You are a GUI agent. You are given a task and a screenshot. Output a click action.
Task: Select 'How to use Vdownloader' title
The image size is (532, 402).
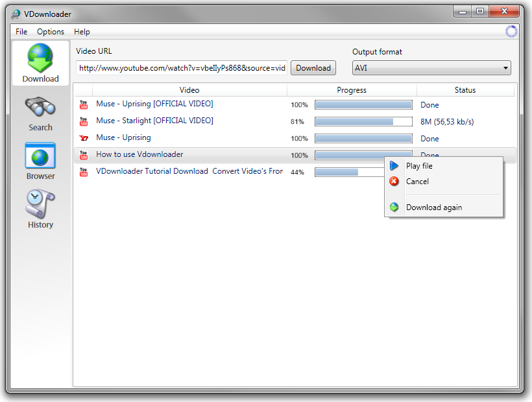coord(139,154)
